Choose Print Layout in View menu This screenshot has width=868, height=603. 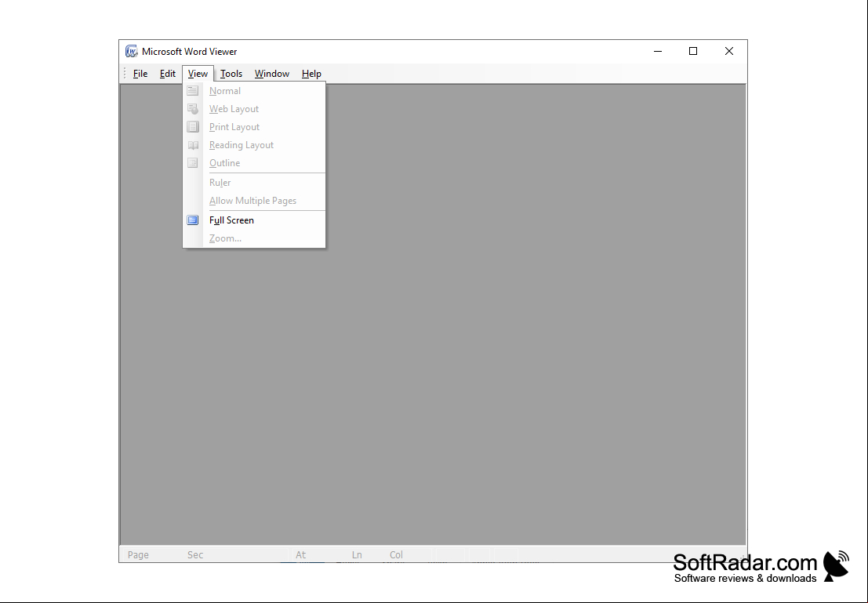click(x=254, y=127)
